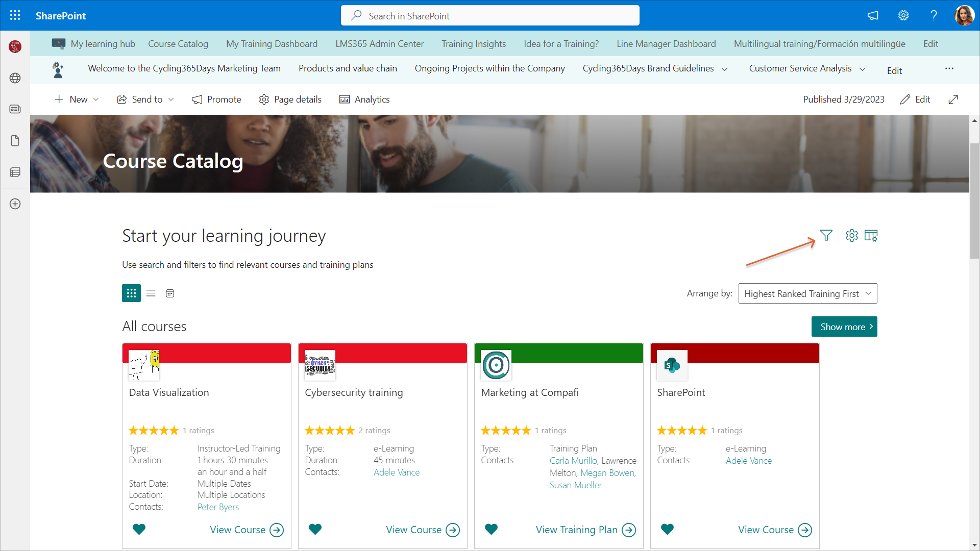The width and height of the screenshot is (980, 551).
Task: Open the Arrange by dropdown
Action: pos(807,293)
